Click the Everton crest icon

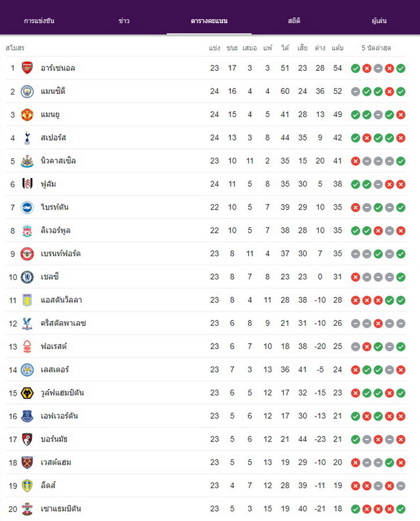tap(27, 416)
